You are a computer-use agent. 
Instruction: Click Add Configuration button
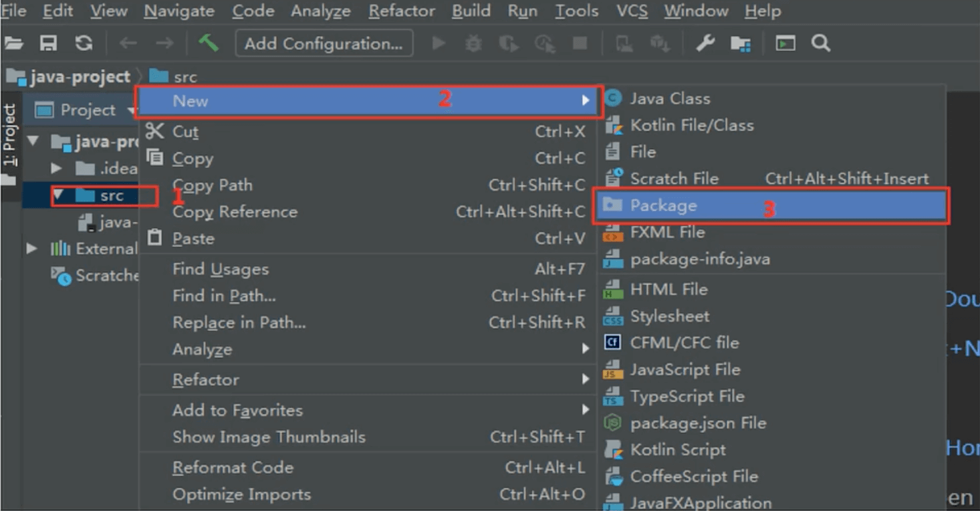[324, 43]
